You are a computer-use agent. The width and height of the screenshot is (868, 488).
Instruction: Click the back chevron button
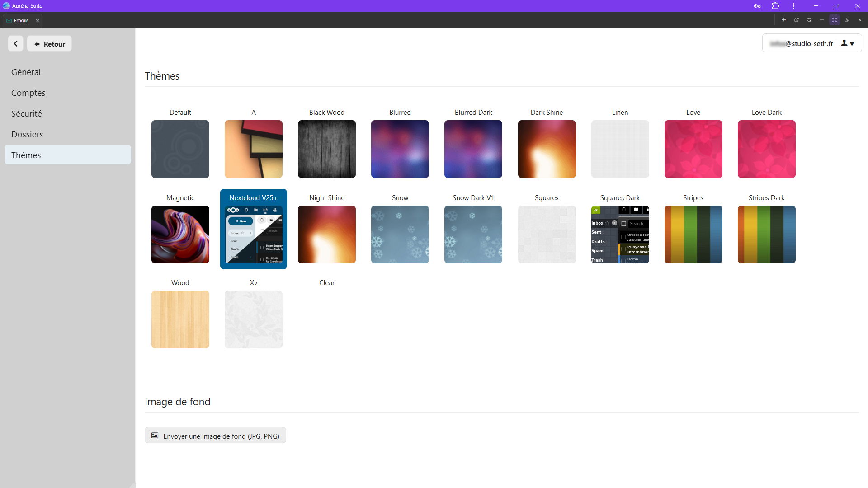pyautogui.click(x=16, y=44)
